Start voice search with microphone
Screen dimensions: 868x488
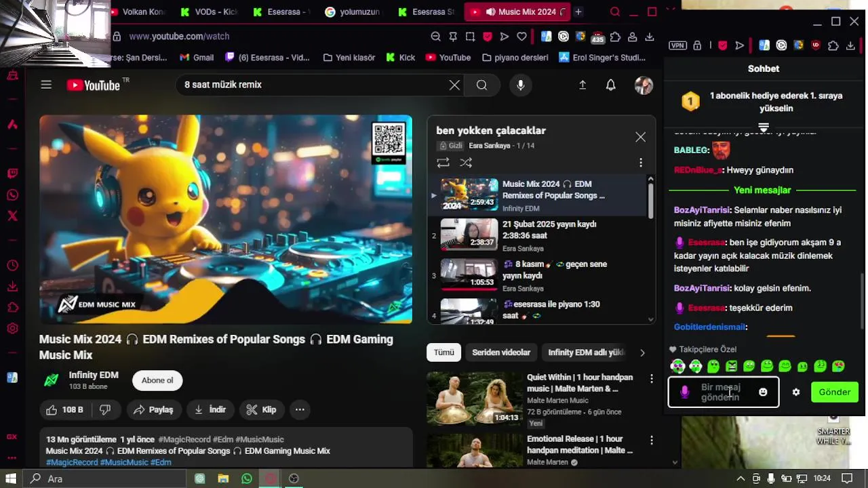[520, 85]
